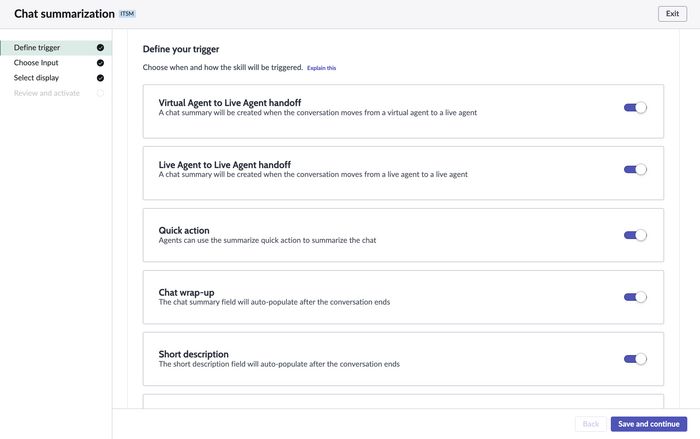This screenshot has width=700, height=439.
Task: Click 'Choose when and how the skill will be triggered' text
Action: coord(223,67)
